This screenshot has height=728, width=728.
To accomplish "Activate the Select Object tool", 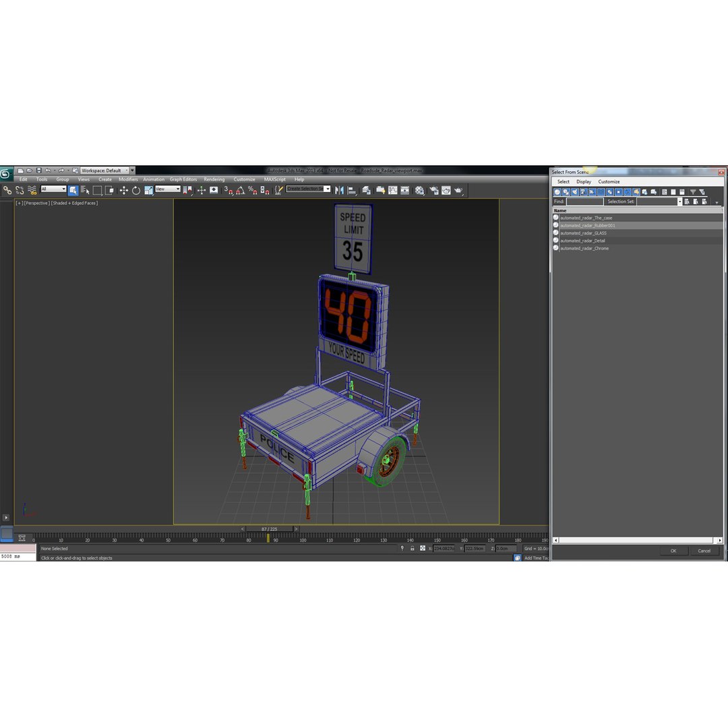I will pyautogui.click(x=73, y=190).
